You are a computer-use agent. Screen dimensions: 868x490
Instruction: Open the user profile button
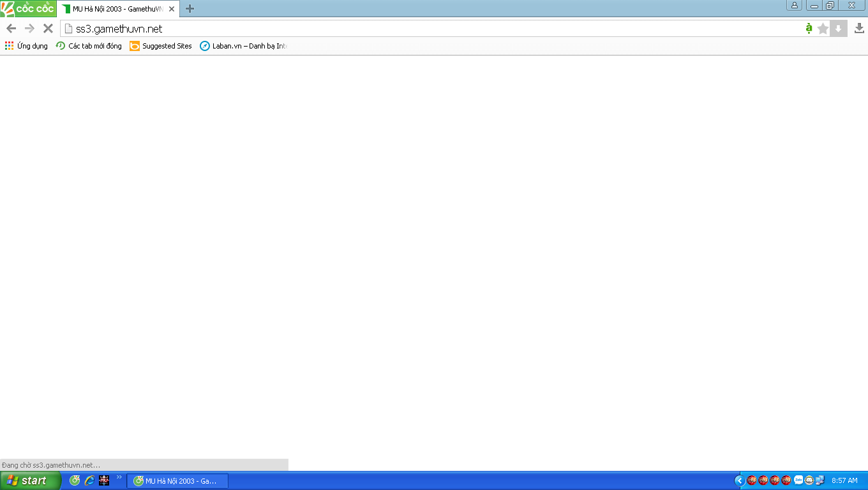795,5
